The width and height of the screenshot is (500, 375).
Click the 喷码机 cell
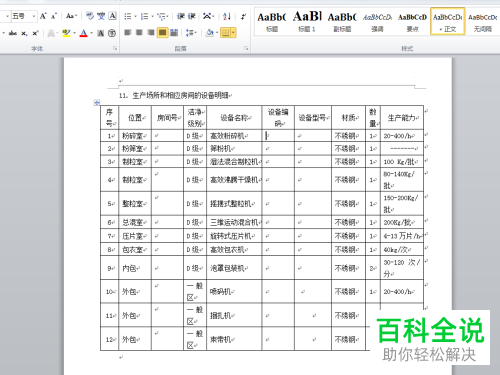coord(234,292)
